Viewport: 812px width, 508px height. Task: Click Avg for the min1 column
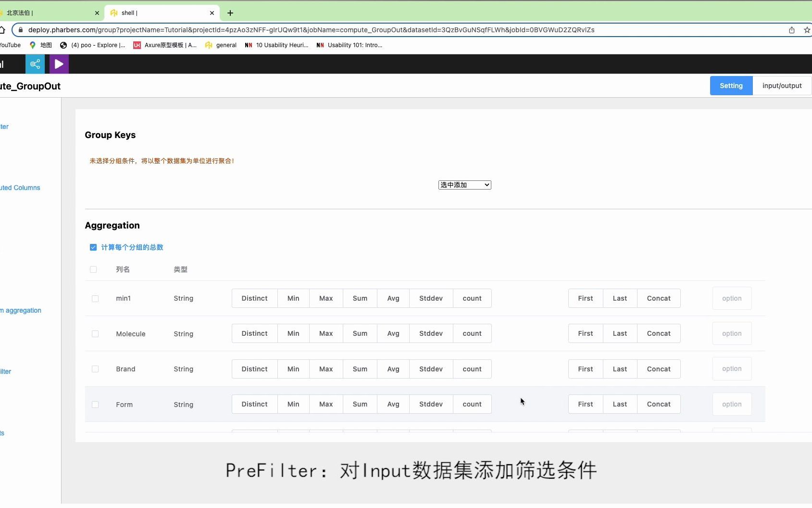(393, 298)
